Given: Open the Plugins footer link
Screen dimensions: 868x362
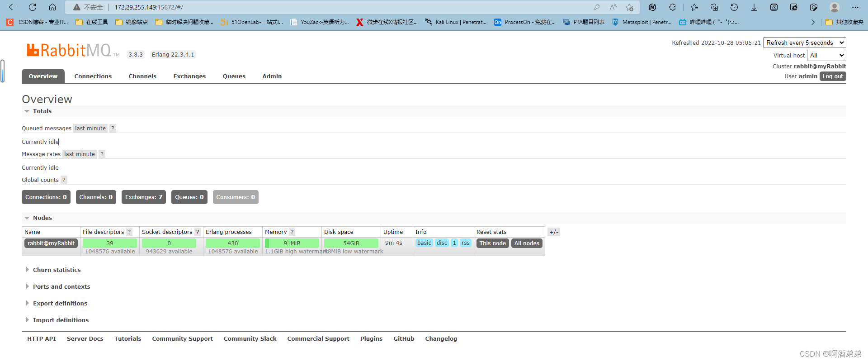Looking at the screenshot, I should coord(371,338).
